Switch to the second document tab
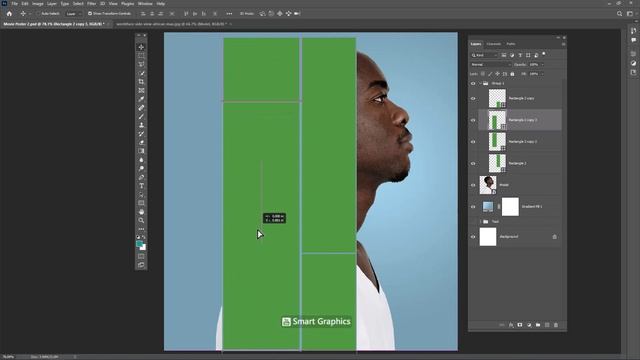This screenshot has width=640, height=360. click(x=171, y=24)
